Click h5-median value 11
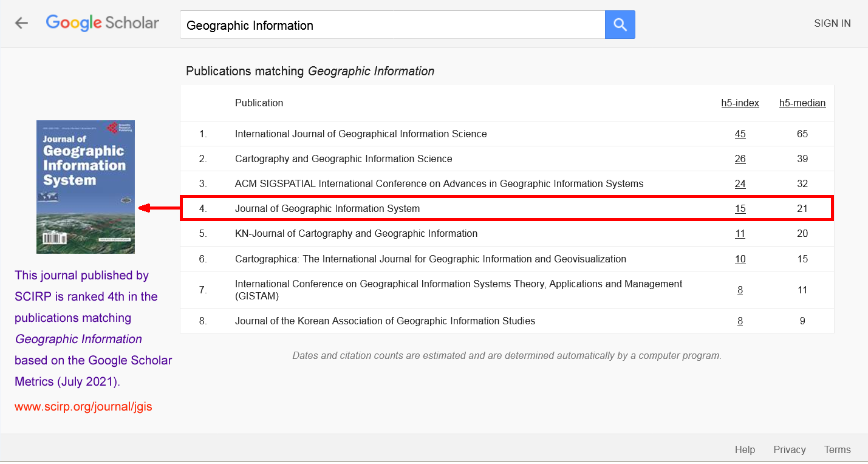The width and height of the screenshot is (868, 464). tap(802, 290)
